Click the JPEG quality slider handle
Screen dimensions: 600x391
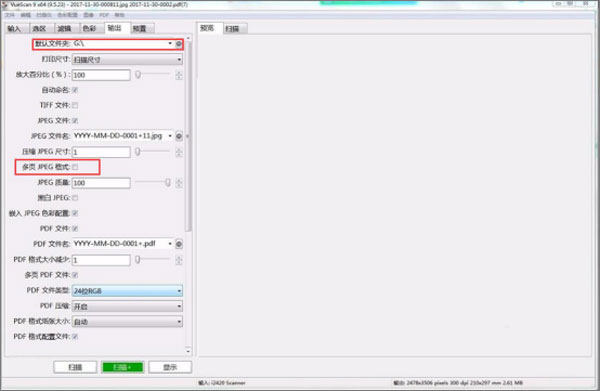pos(168,182)
